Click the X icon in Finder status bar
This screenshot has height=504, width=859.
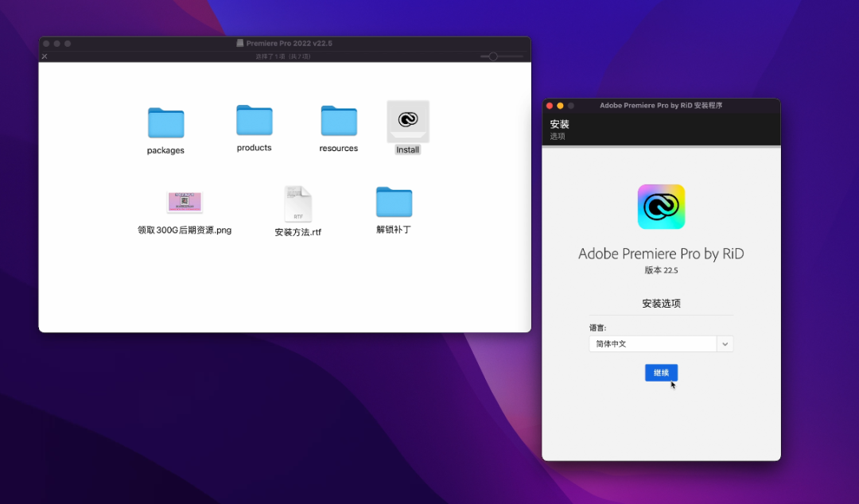(x=45, y=56)
